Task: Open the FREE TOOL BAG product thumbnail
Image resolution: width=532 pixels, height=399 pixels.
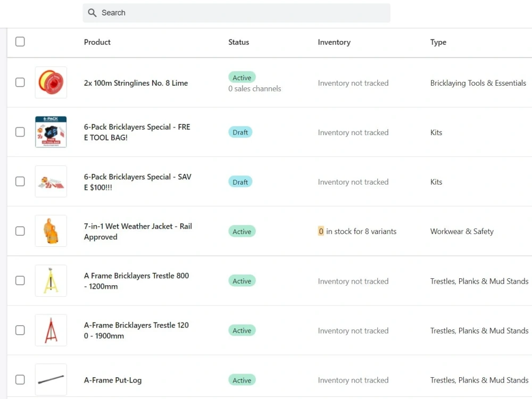Action: (51, 132)
